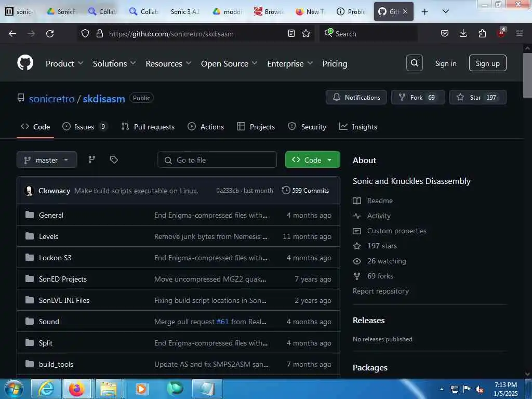
Task: Click the taskbar volume speaker icon
Action: click(479, 389)
